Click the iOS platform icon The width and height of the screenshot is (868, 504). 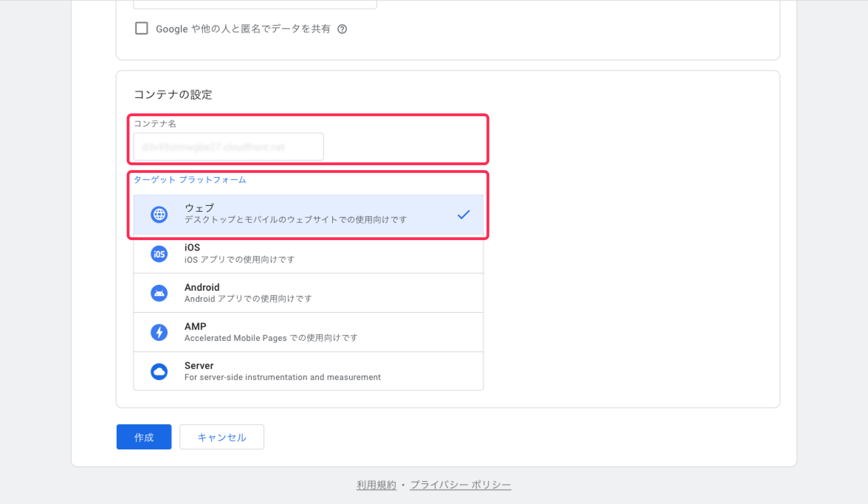[159, 254]
